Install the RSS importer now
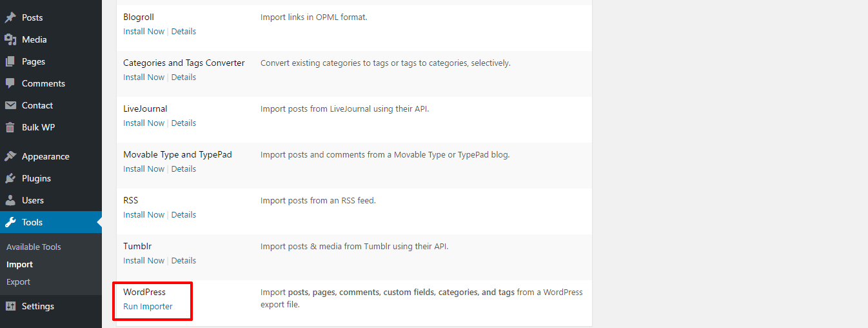Viewport: 868px width, 328px height. tap(144, 214)
